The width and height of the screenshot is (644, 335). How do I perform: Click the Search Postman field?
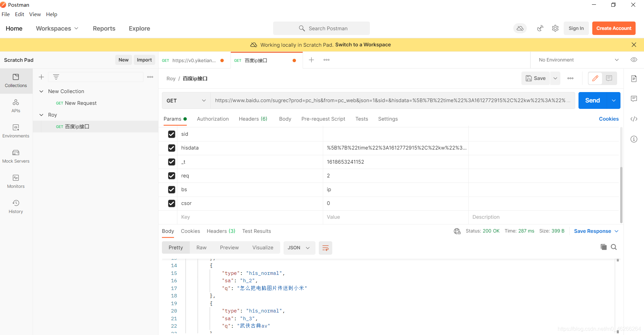[x=321, y=28]
